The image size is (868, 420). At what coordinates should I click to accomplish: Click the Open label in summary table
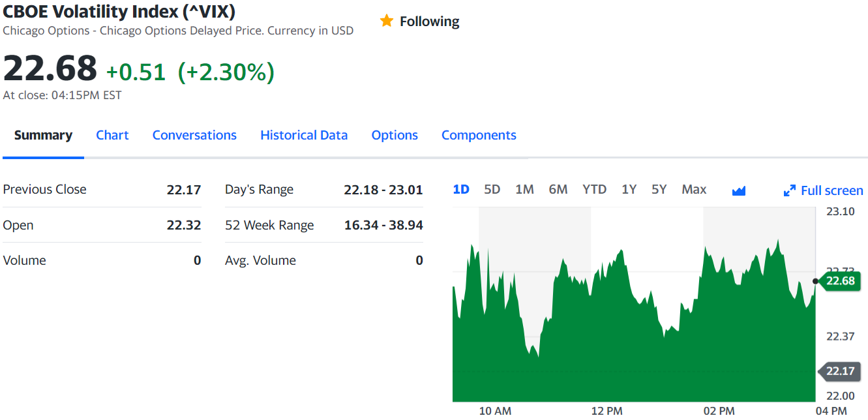click(x=18, y=225)
